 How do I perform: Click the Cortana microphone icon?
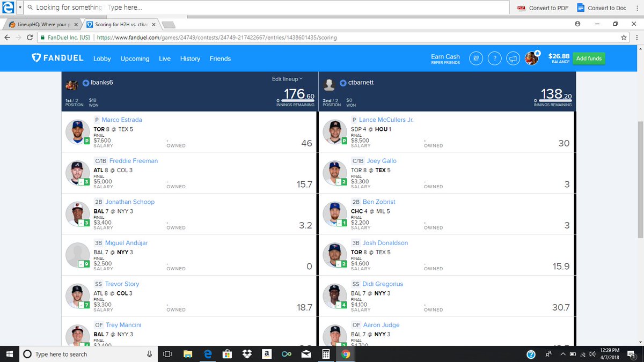tap(150, 354)
